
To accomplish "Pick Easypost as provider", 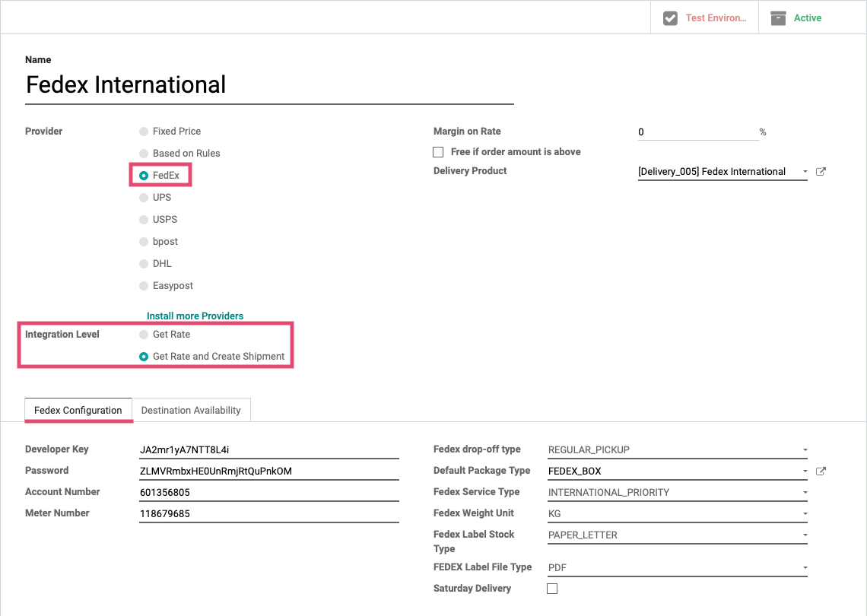I will pos(144,286).
